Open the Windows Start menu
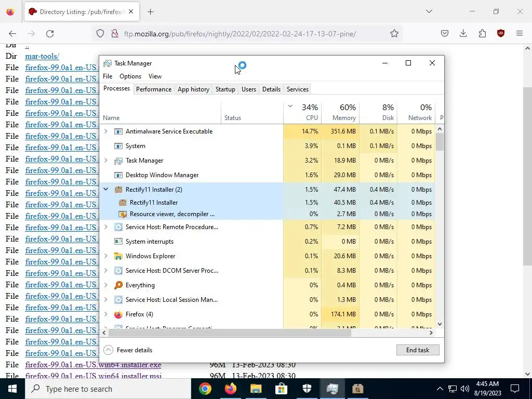 point(12,389)
